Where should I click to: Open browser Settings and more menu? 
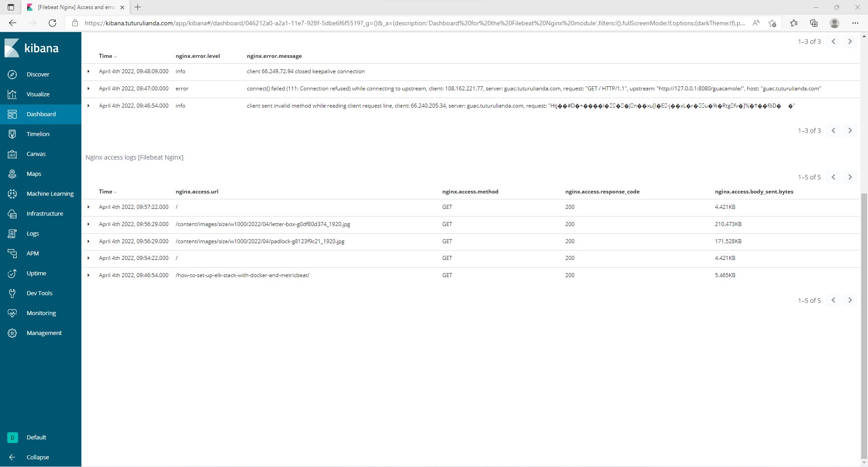(x=855, y=23)
